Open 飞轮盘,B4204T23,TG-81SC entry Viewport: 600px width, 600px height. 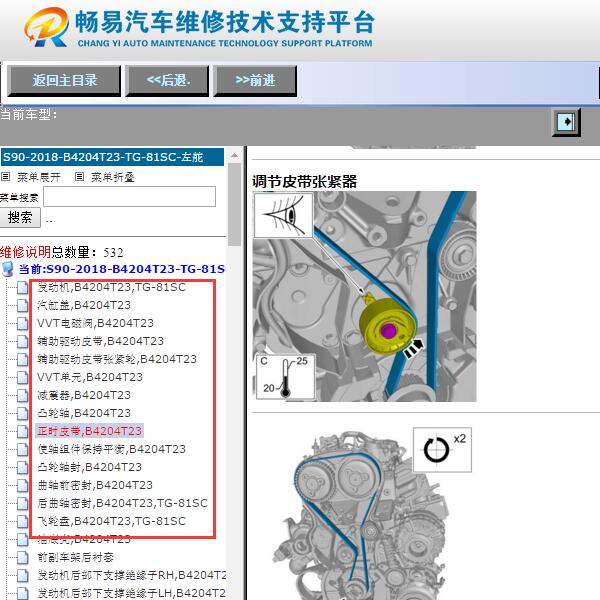coord(111,521)
